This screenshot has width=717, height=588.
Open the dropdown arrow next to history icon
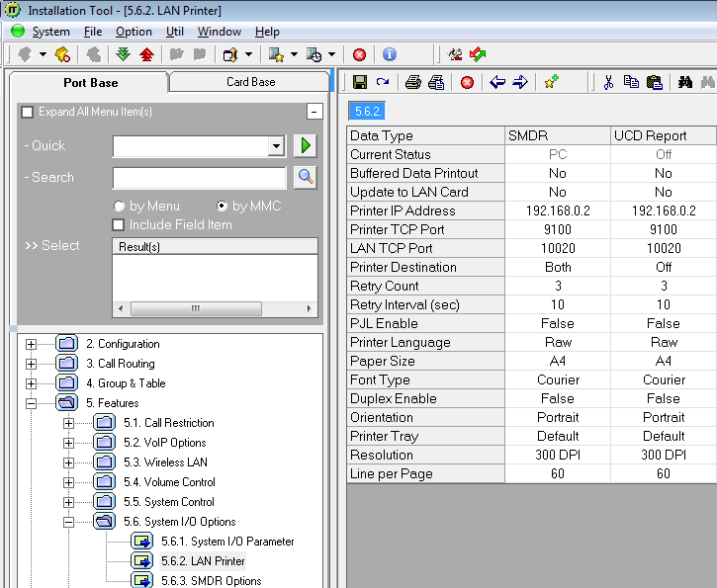(332, 54)
